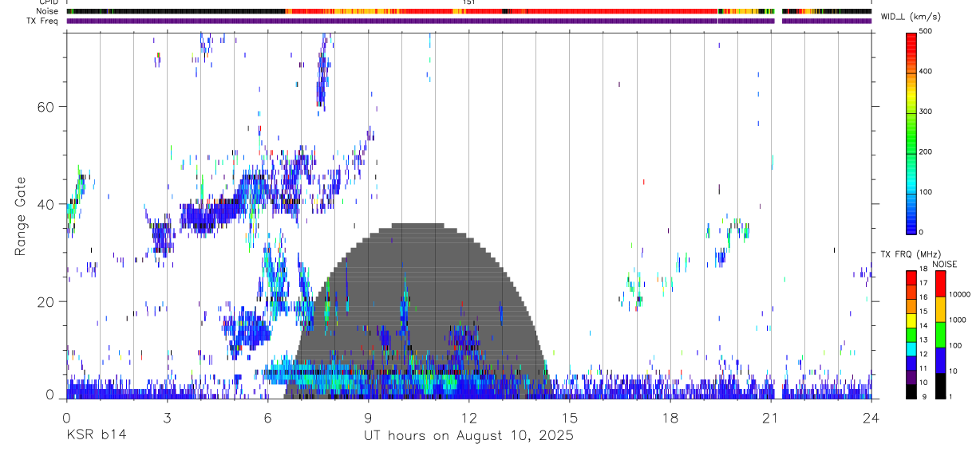Click the red top of the width colorbar
980x452 pixels.
click(911, 37)
